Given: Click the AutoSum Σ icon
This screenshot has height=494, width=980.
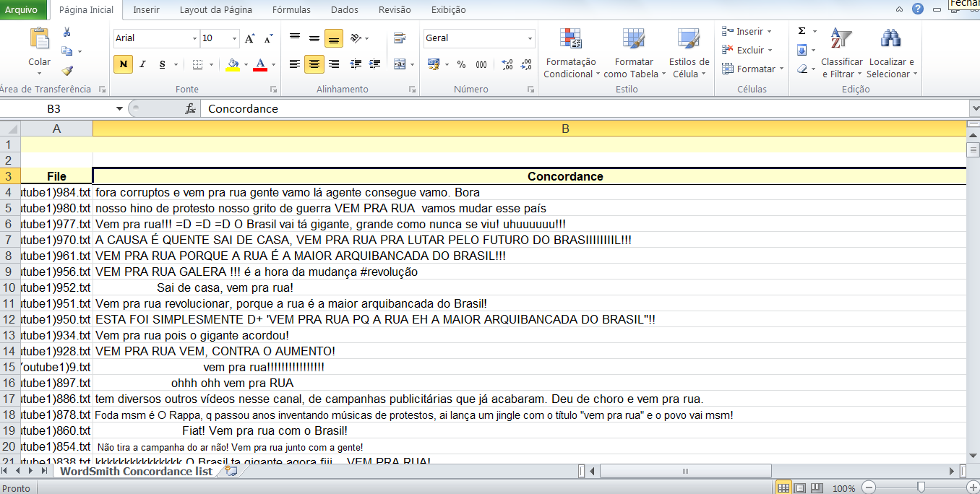Looking at the screenshot, I should click(x=801, y=30).
